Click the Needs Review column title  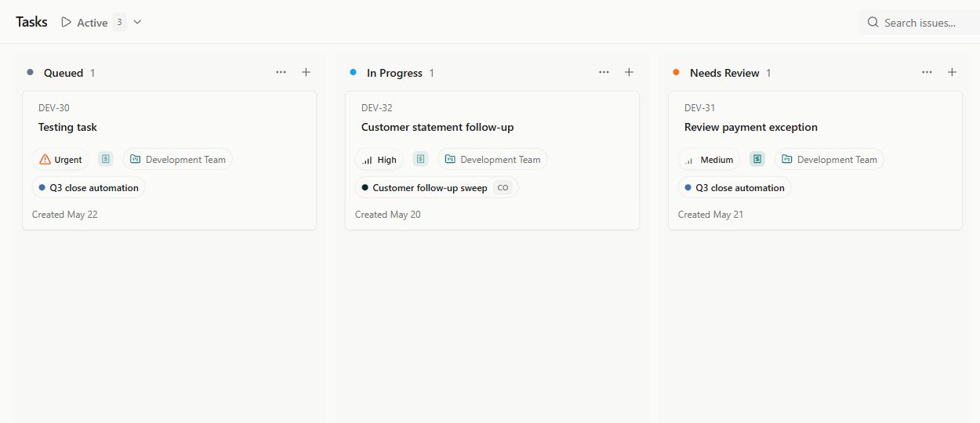pos(724,73)
